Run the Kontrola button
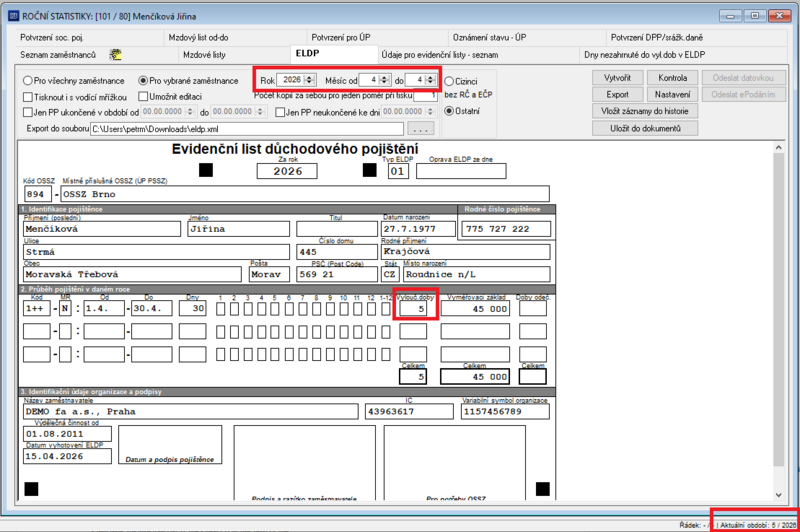 [x=672, y=78]
